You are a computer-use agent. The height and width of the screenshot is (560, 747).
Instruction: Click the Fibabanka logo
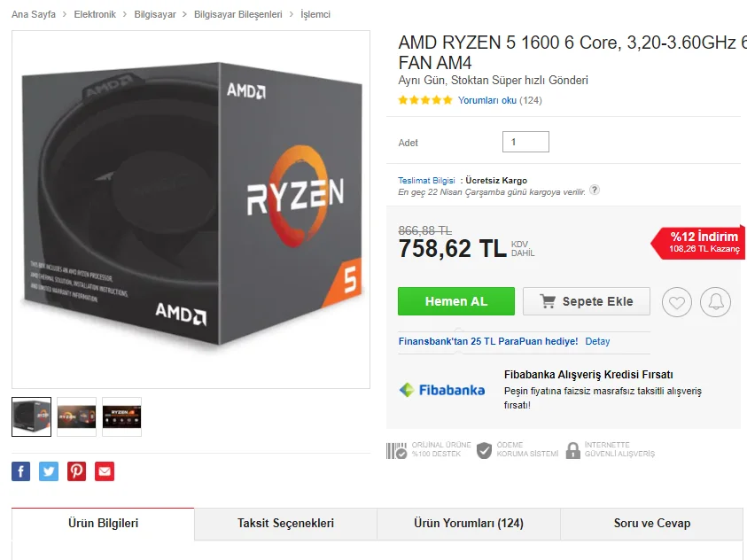pyautogui.click(x=442, y=390)
